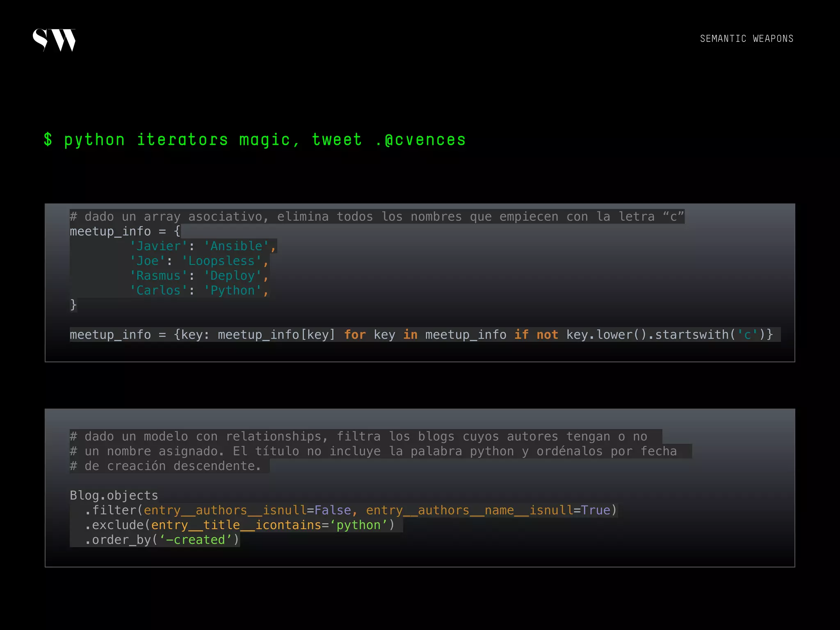
Task: Click the 'Blog.objects' line
Action: pos(114,495)
